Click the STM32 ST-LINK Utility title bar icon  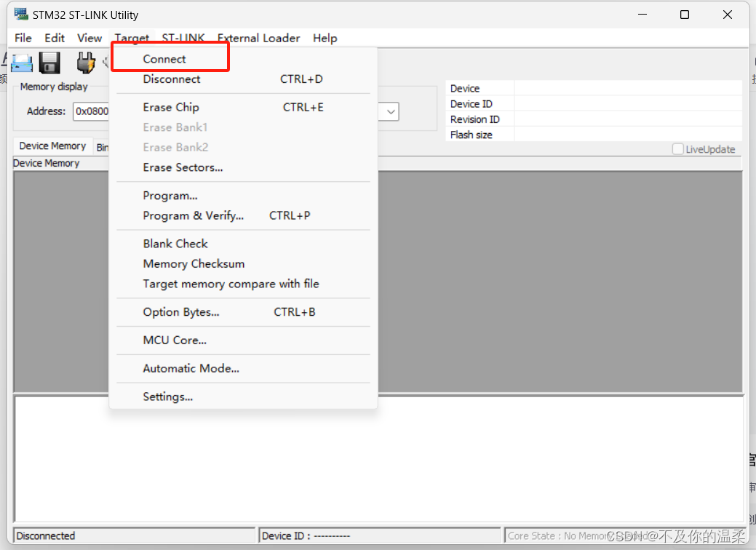[21, 14]
